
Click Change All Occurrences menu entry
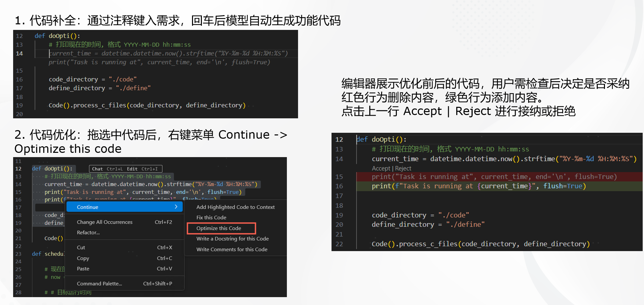[105, 222]
